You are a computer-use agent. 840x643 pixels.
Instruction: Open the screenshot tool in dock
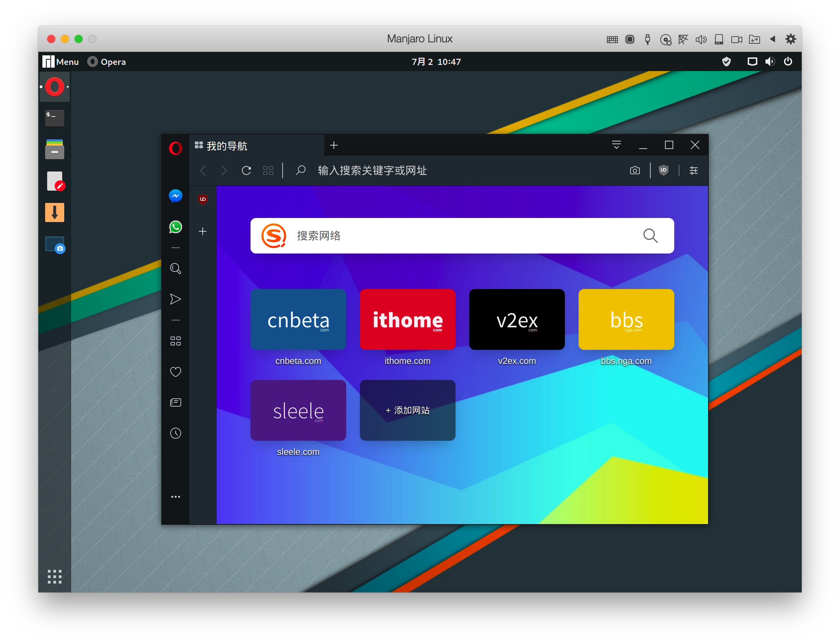(x=55, y=245)
